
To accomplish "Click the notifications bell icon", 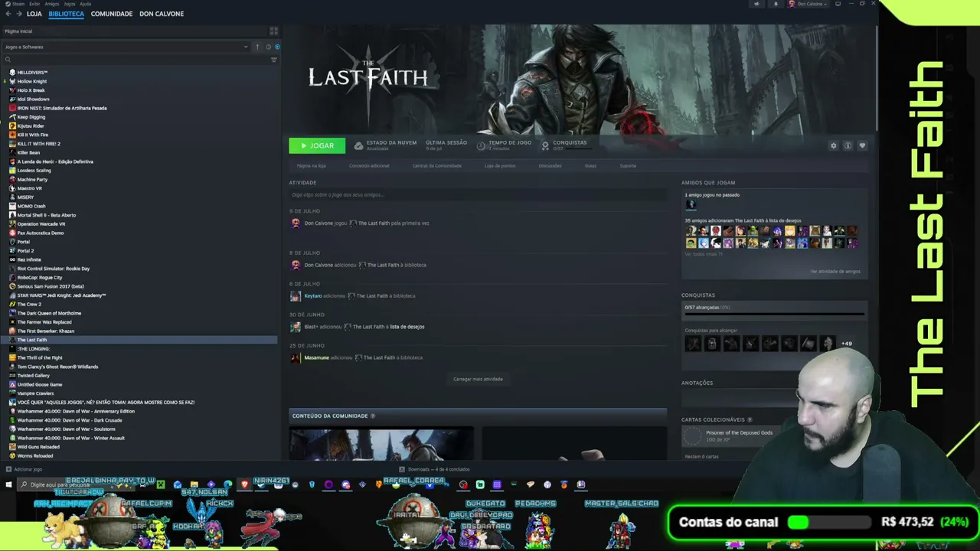I will 776,4.
